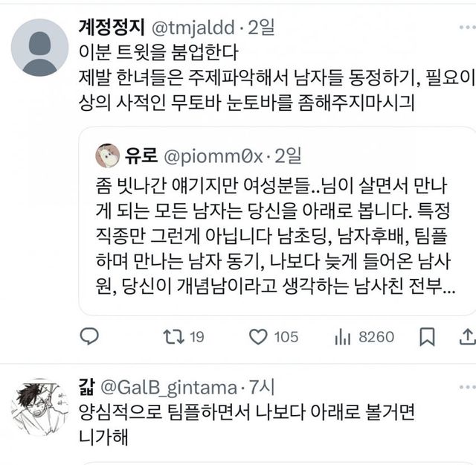
Task: Click 유로's small avatar in quoted tweet
Action: pos(108,155)
